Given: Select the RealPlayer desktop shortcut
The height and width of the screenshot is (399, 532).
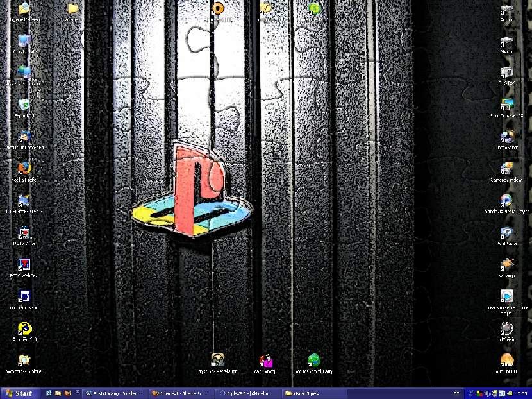Looking at the screenshot, I should tap(506, 236).
